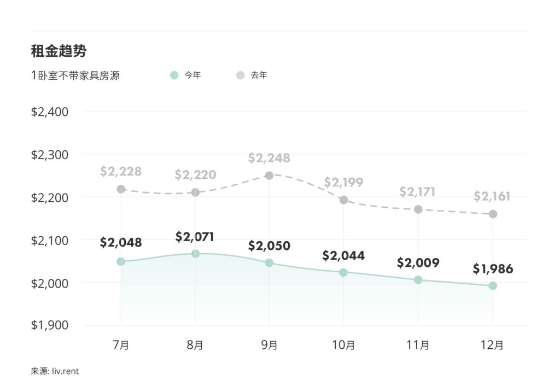This screenshot has width=560, height=392.
Task: Click the 1卧室不带家具房源 subtitle
Action: tap(75, 75)
